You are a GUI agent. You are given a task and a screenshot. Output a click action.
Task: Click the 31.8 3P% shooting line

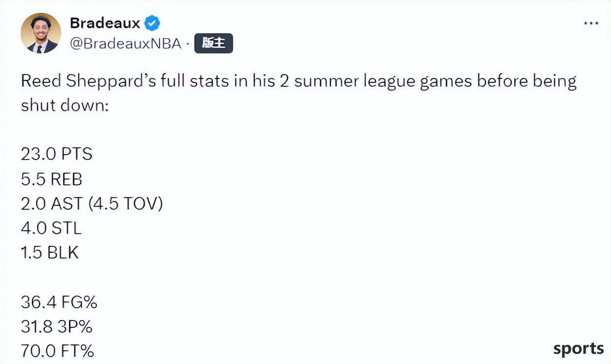tap(57, 327)
